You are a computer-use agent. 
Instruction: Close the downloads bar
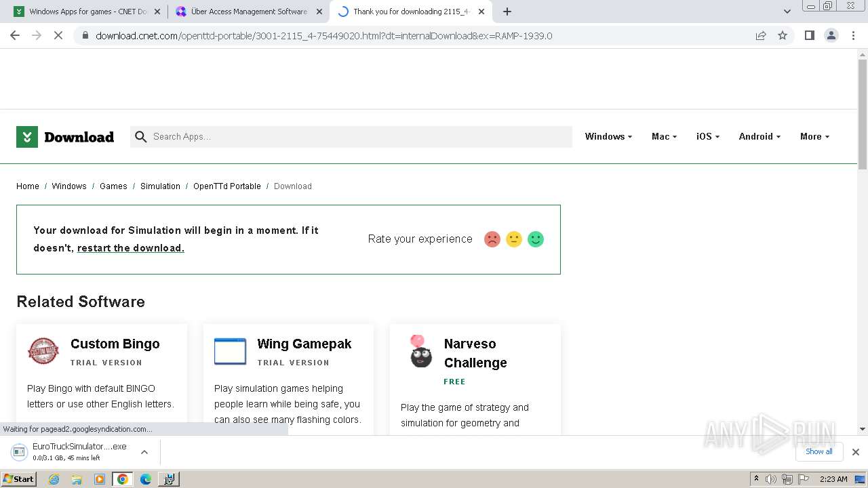click(x=856, y=452)
